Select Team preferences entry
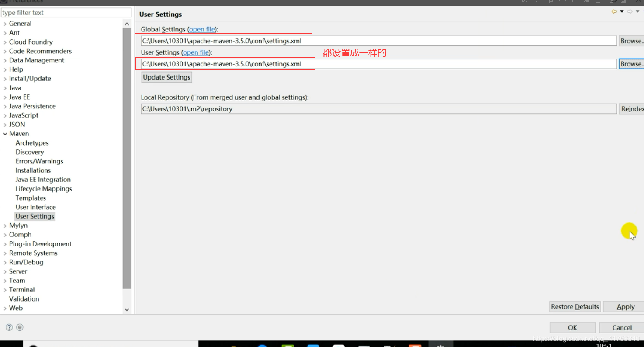The image size is (644, 347). click(17, 281)
